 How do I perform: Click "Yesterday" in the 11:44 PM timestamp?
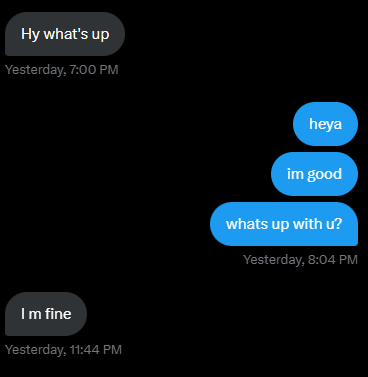36,350
